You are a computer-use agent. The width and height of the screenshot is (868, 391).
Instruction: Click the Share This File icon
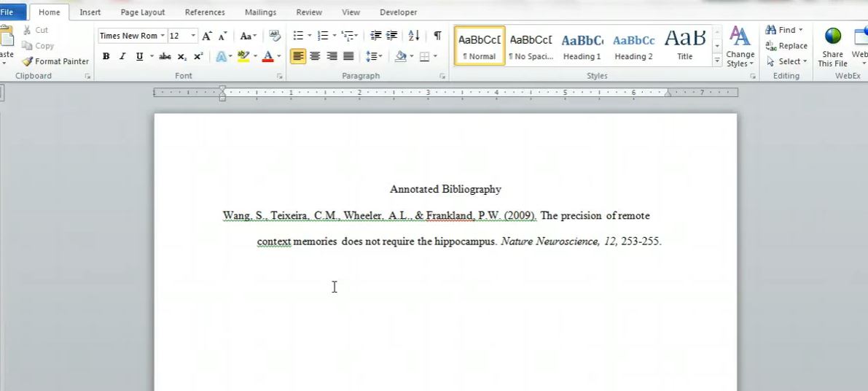(832, 47)
